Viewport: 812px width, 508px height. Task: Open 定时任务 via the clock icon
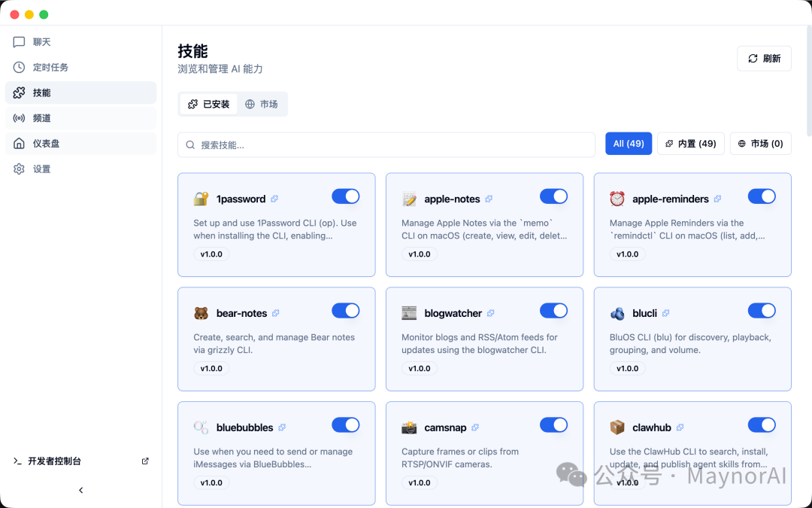point(19,67)
